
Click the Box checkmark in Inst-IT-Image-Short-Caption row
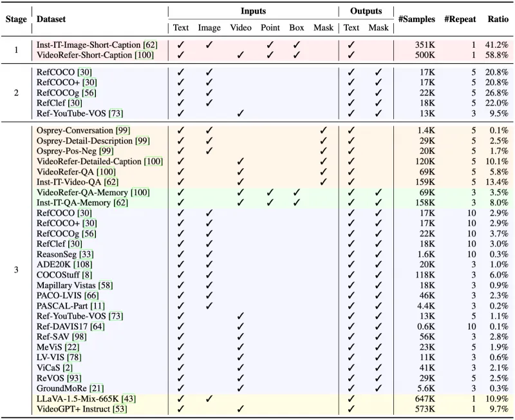click(295, 45)
